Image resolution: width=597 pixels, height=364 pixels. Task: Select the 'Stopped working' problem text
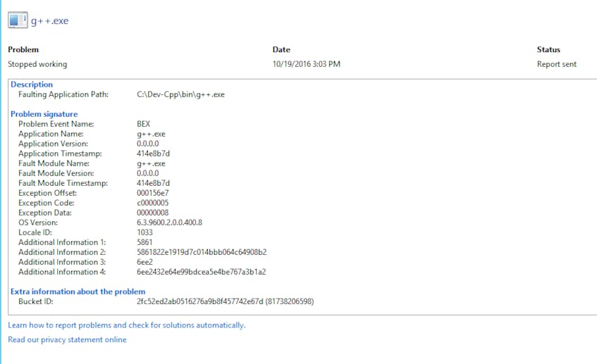[37, 64]
